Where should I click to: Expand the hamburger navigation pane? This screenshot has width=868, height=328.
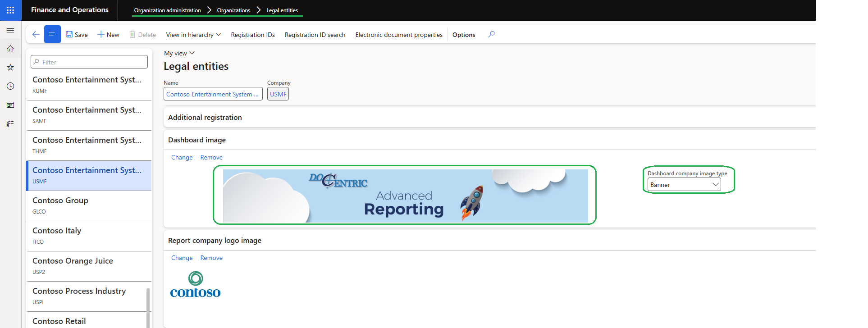(x=10, y=30)
